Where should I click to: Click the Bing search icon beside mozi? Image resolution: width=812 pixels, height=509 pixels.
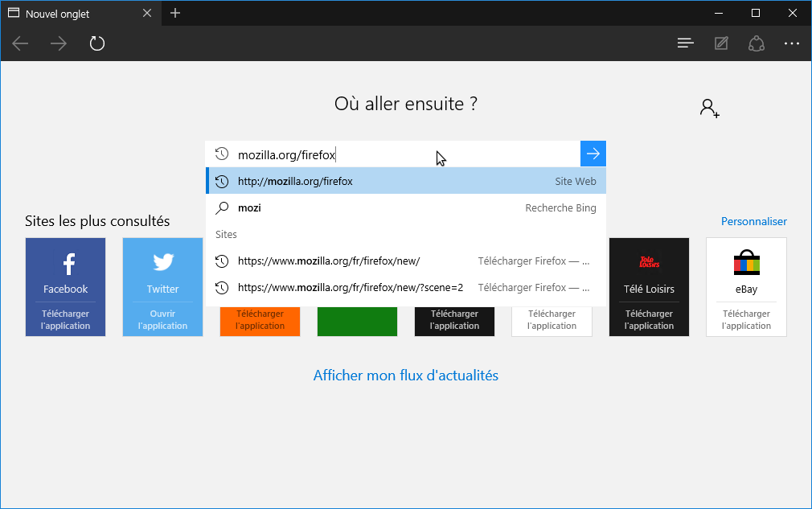[222, 207]
